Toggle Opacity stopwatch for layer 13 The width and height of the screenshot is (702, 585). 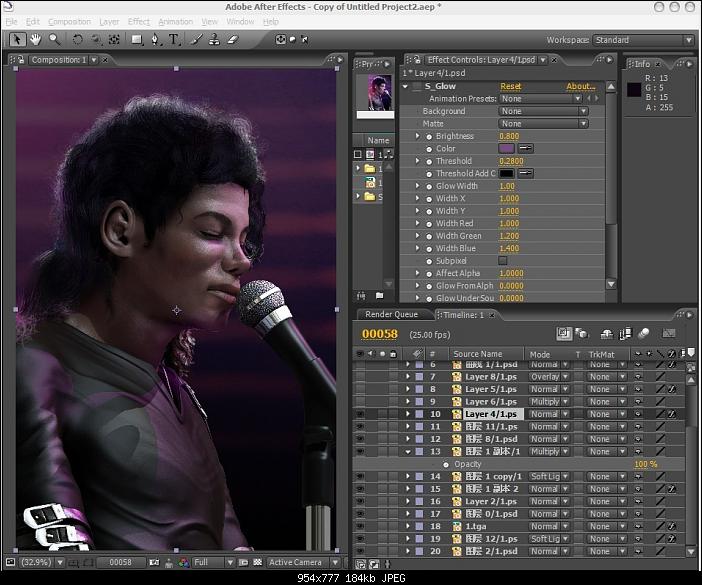(x=446, y=465)
